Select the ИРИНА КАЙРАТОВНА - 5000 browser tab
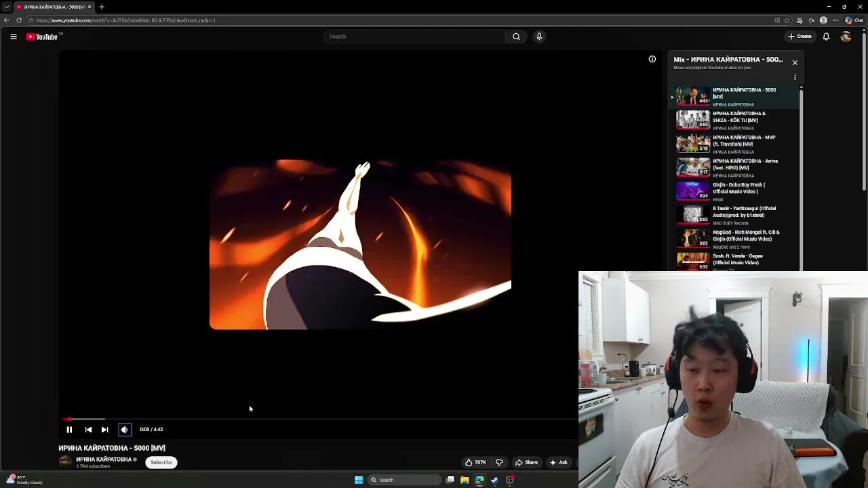This screenshot has width=868, height=488. pos(54,7)
